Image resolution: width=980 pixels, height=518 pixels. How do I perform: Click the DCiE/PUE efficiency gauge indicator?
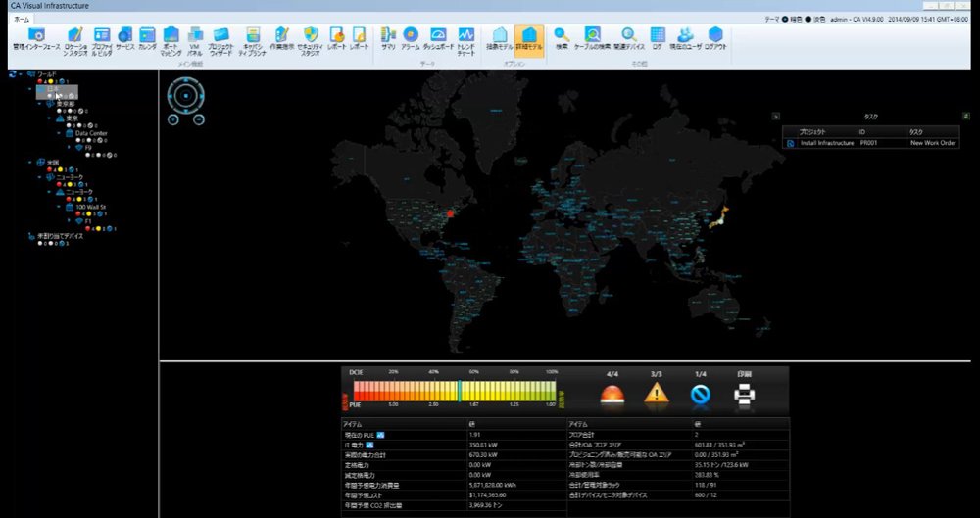(x=460, y=391)
